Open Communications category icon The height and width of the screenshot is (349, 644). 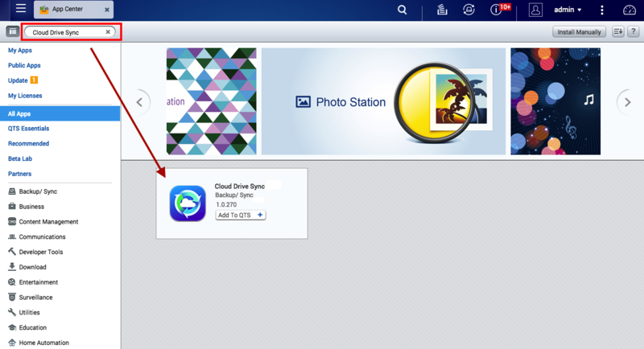coord(12,236)
